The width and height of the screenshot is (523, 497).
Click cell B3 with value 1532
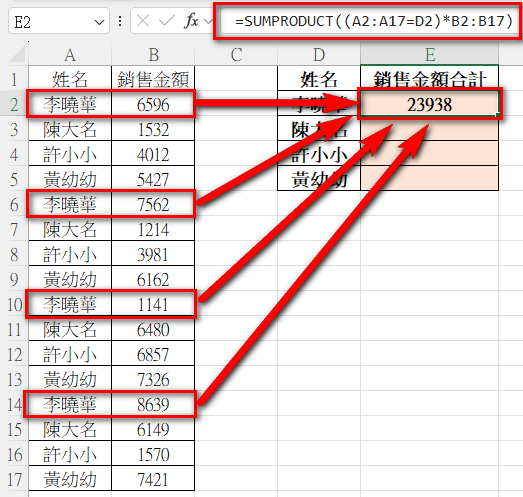(153, 129)
